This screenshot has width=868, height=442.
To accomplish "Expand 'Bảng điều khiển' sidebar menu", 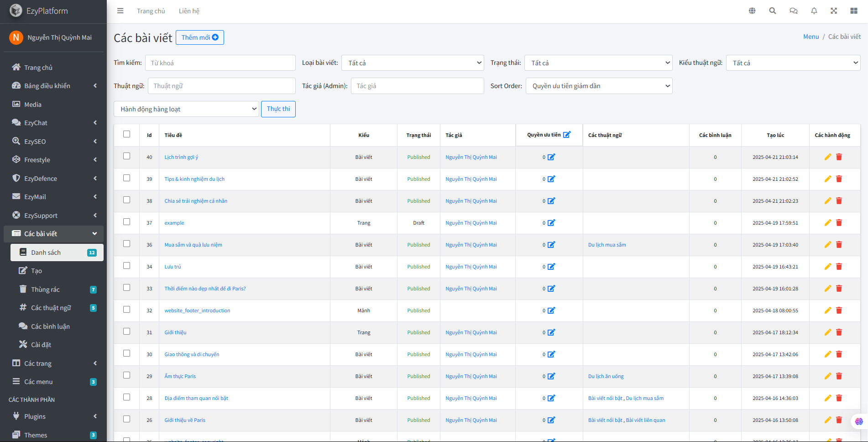I will 53,86.
